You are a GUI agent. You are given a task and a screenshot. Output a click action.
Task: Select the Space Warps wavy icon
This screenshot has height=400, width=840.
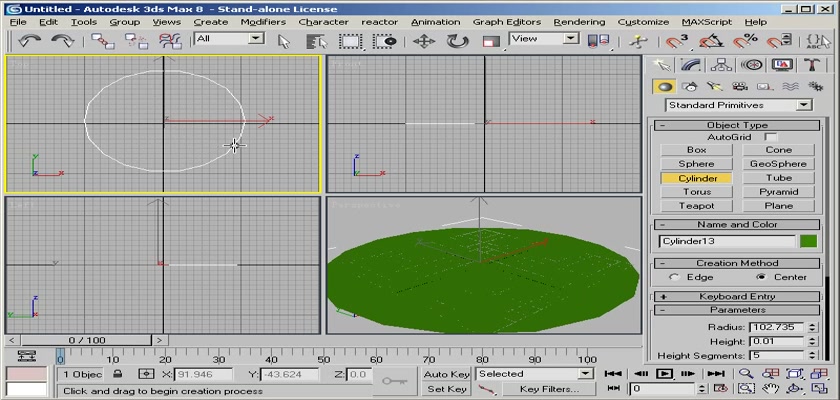pos(790,86)
